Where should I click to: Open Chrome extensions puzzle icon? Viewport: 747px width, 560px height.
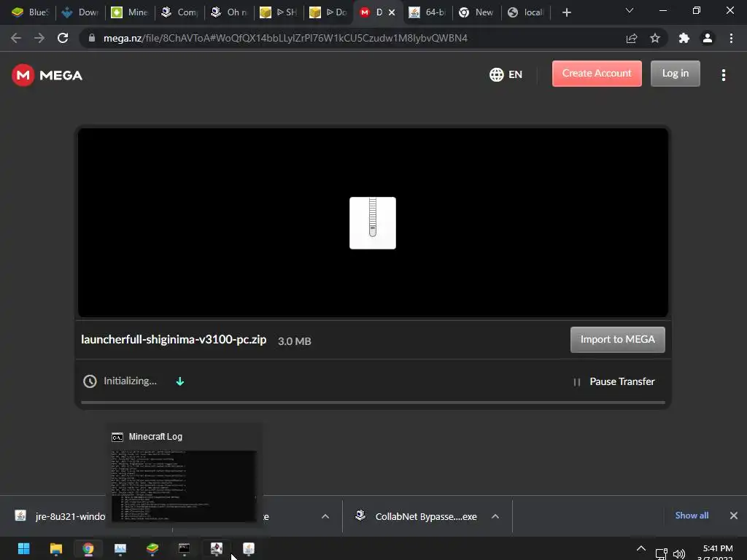coord(684,38)
